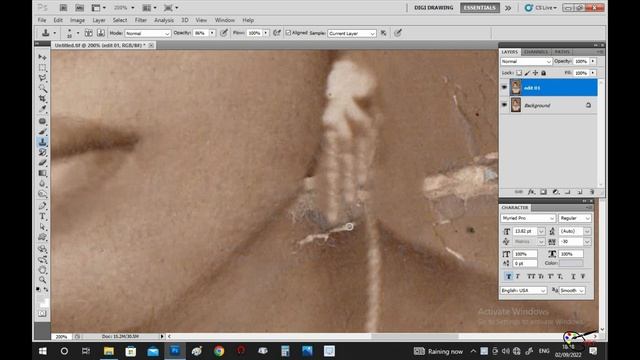Select the Crop tool

coord(42,98)
